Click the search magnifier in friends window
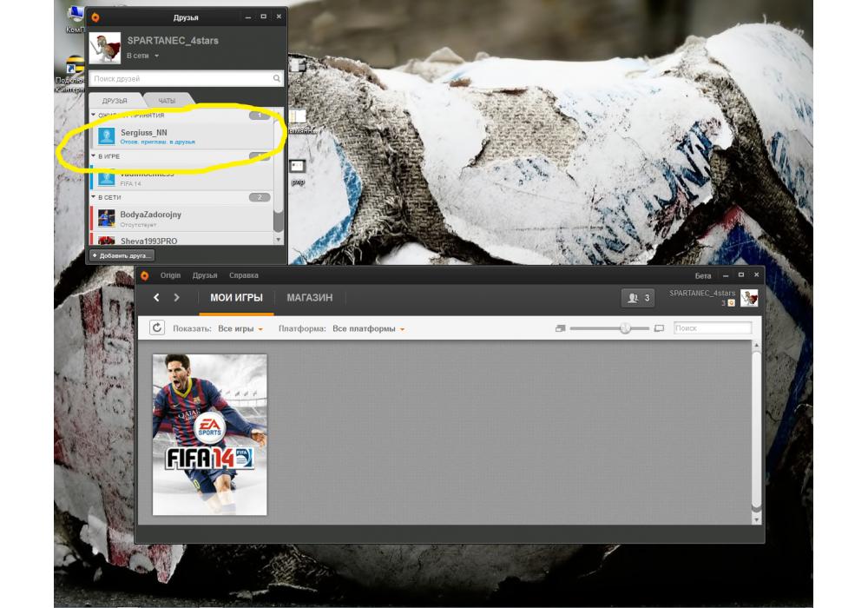 (x=277, y=79)
